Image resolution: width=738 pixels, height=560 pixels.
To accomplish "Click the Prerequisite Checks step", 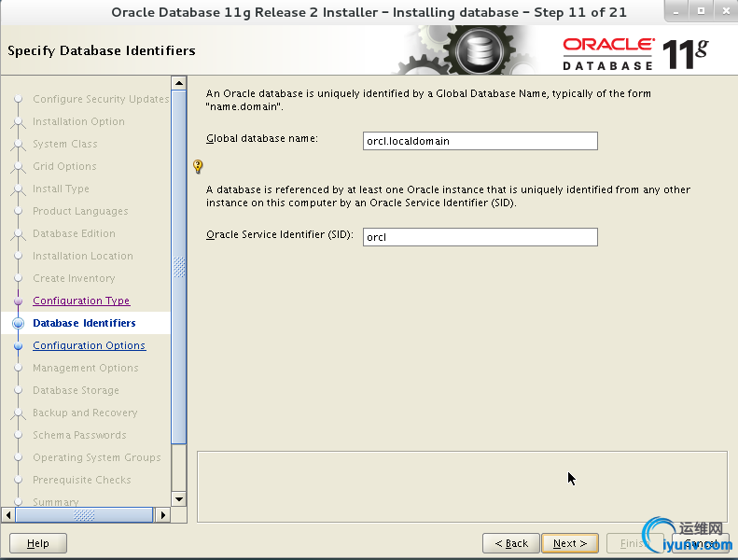I will point(82,480).
